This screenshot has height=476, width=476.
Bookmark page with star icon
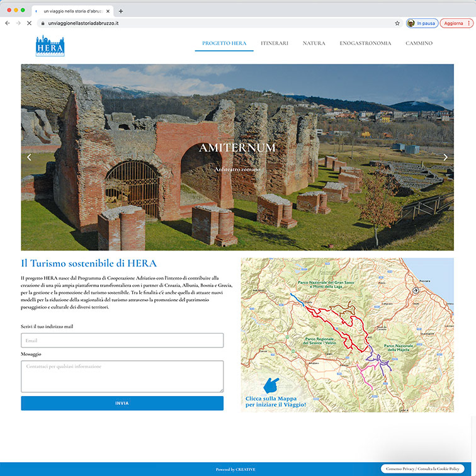coord(397,23)
